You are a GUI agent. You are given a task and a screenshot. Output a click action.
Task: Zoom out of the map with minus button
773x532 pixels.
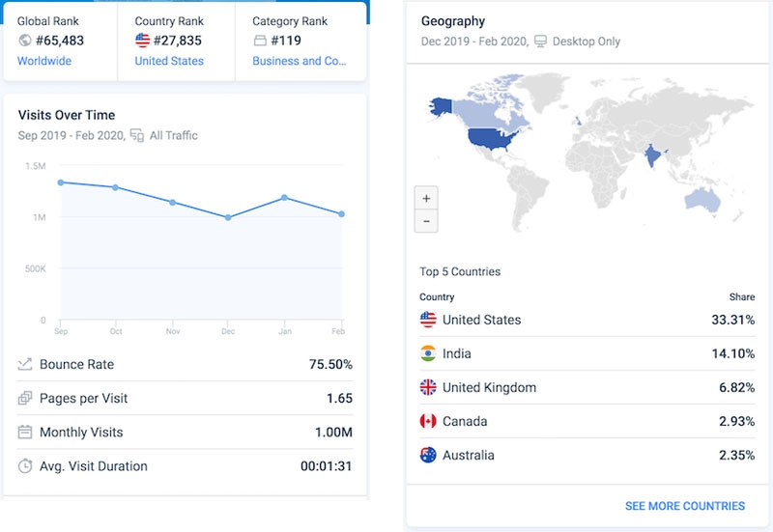426,221
